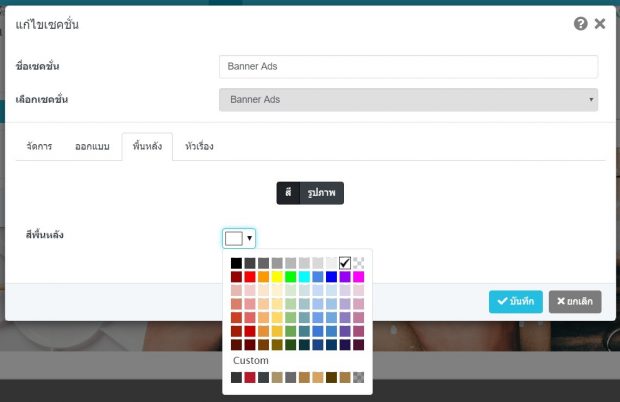Viewport: 620px width, 402px height.
Task: Choose the last checkered custom swatch
Action: pos(359,377)
